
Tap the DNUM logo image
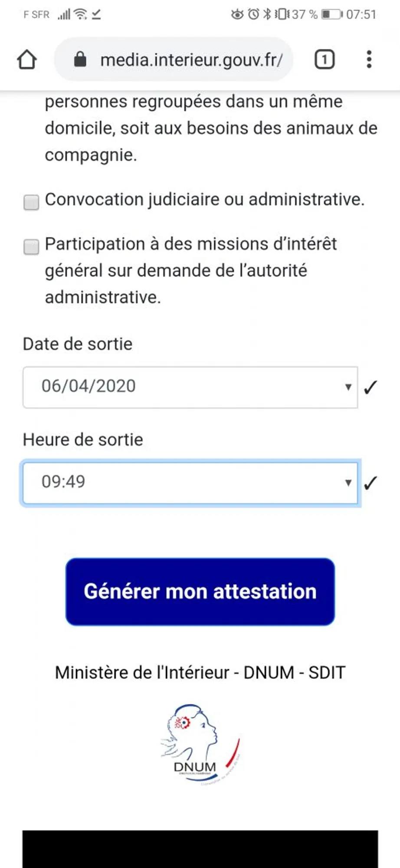pyautogui.click(x=200, y=744)
